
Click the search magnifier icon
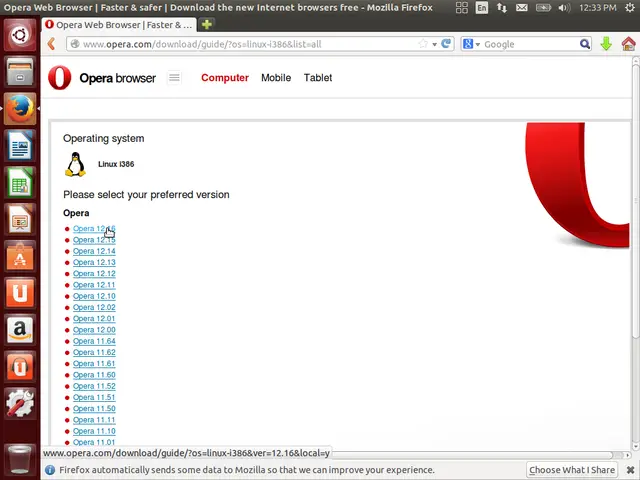point(584,44)
